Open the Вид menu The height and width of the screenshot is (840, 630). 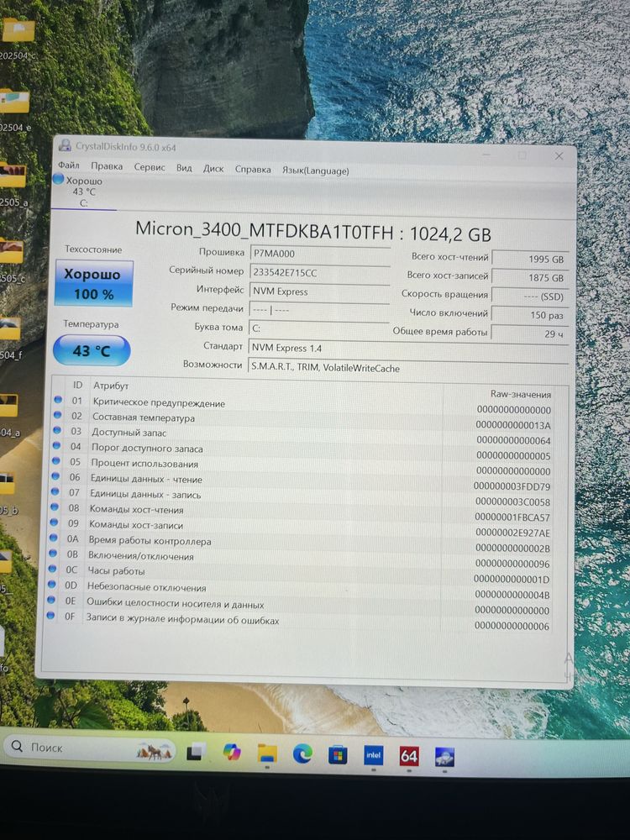(x=184, y=168)
